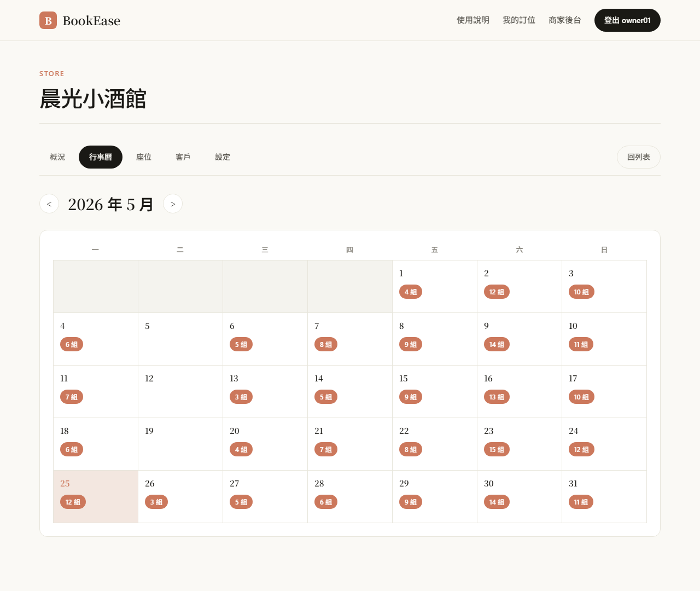Switch to 座位 tab
This screenshot has height=591, width=700.
tap(144, 157)
